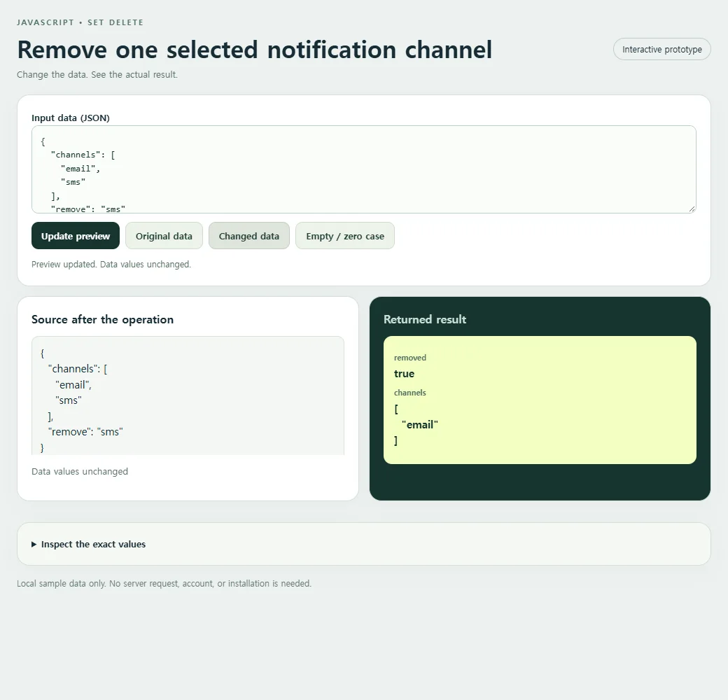This screenshot has width=728, height=700.
Task: Click the "JAVASCRIPT • SET DELETE" eyebrow text
Action: 80,22
